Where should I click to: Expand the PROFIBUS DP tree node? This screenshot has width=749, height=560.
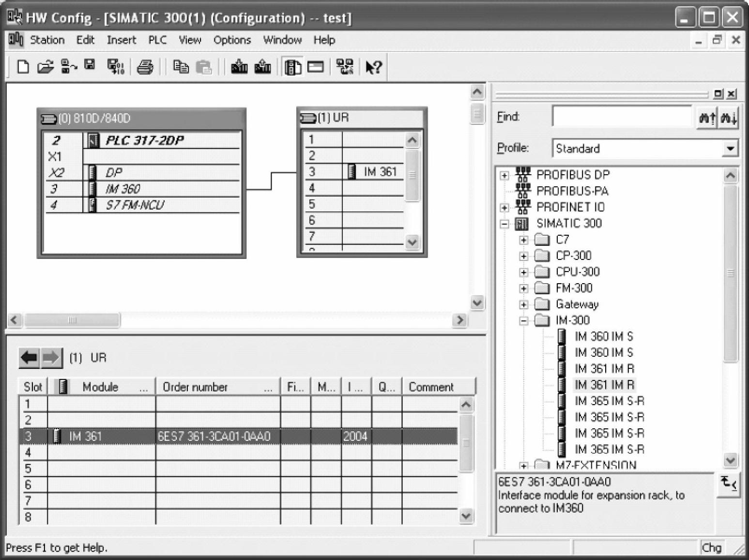tap(504, 175)
